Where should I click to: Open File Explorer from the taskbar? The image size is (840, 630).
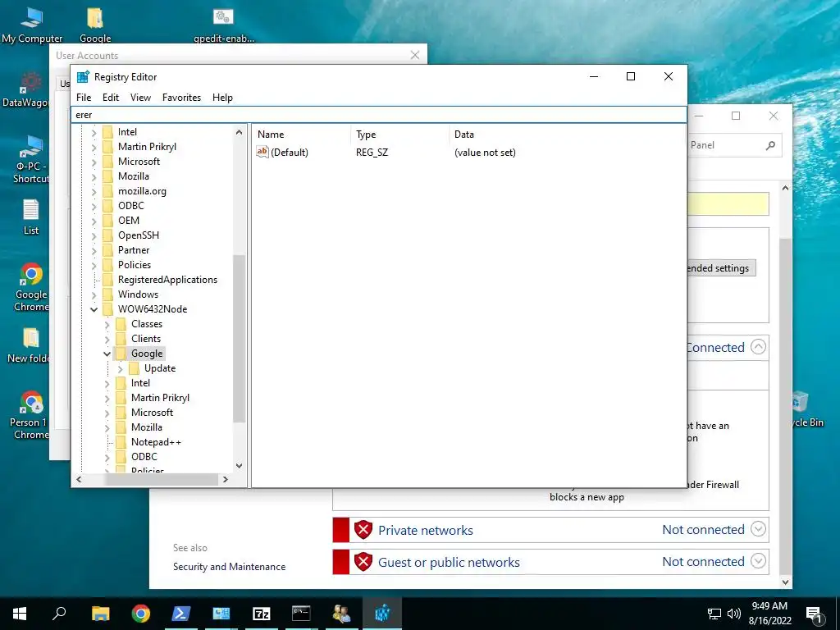[x=100, y=614]
